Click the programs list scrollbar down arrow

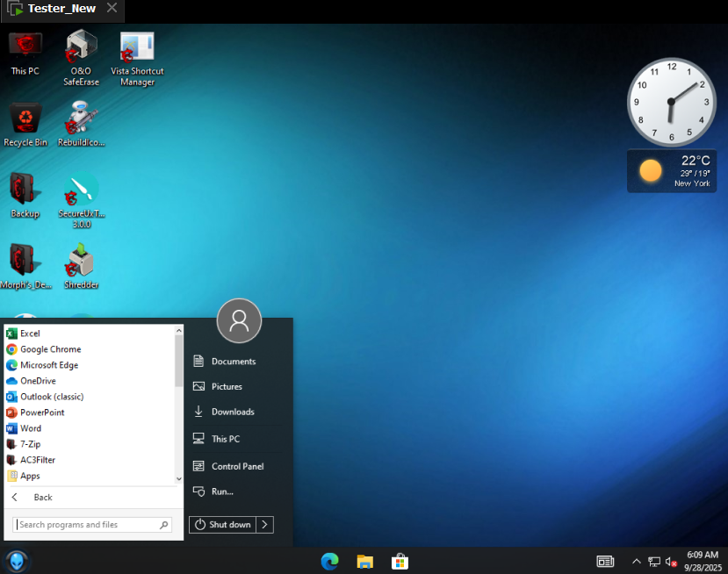pos(179,478)
